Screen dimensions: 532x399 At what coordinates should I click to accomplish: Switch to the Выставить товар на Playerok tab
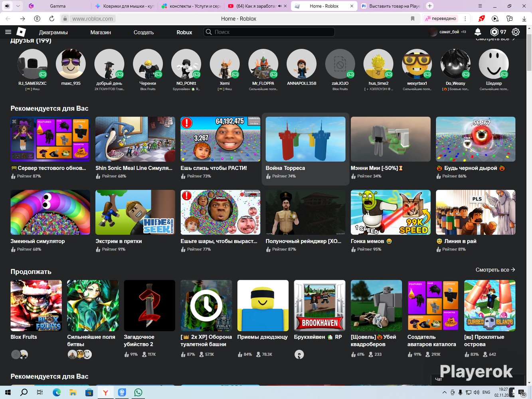click(x=390, y=6)
